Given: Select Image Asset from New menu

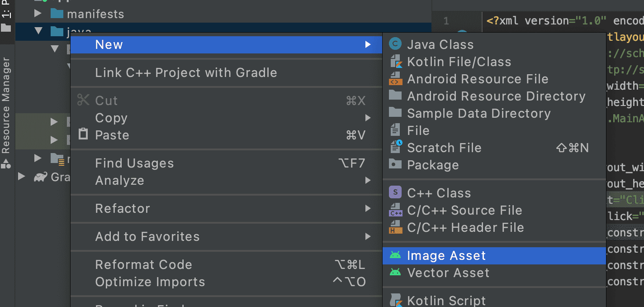Looking at the screenshot, I should pos(446,255).
